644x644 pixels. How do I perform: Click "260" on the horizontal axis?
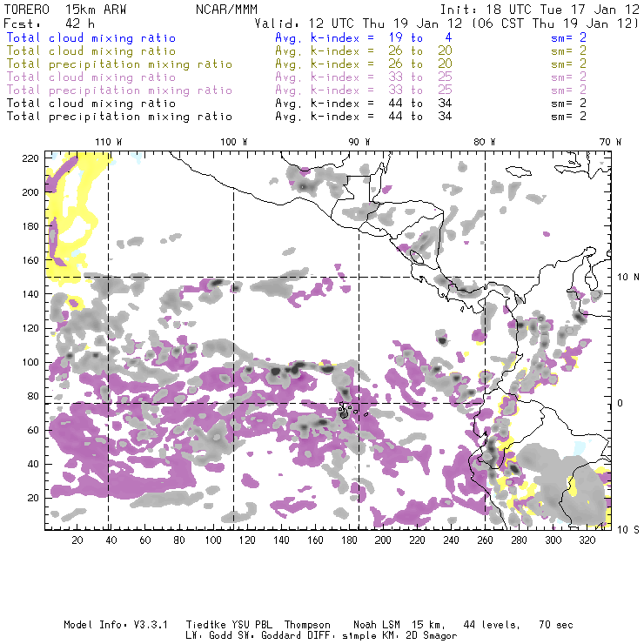(485, 540)
